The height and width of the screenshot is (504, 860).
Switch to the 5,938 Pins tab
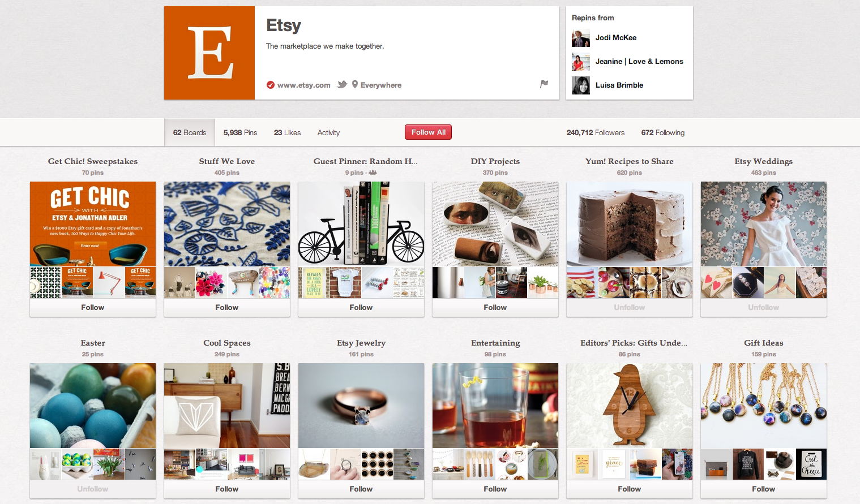pos(240,132)
